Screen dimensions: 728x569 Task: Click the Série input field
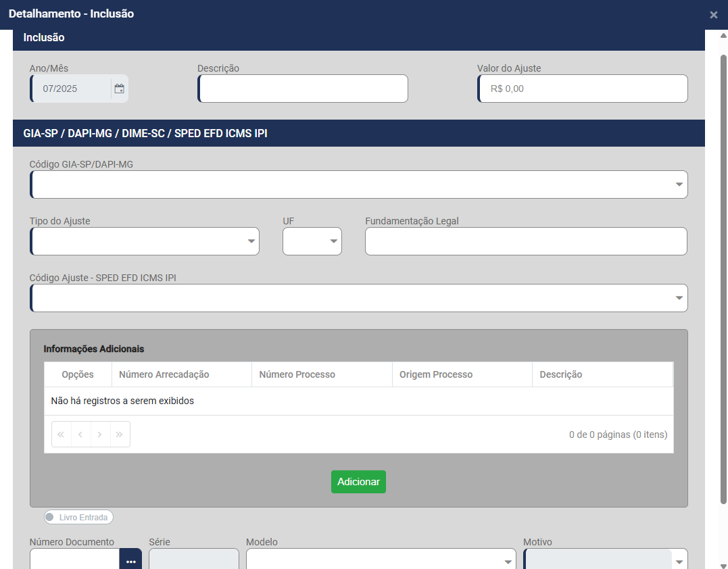(194, 560)
